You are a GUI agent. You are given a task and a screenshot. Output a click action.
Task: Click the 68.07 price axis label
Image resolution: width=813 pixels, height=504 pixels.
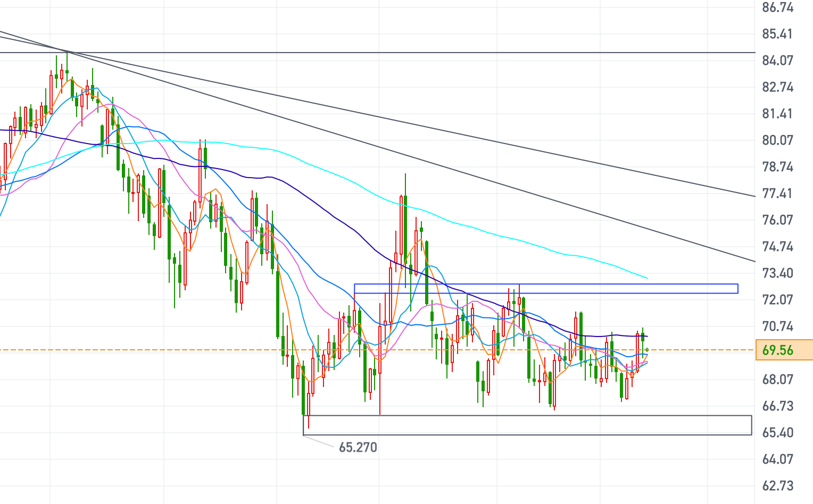click(x=777, y=379)
